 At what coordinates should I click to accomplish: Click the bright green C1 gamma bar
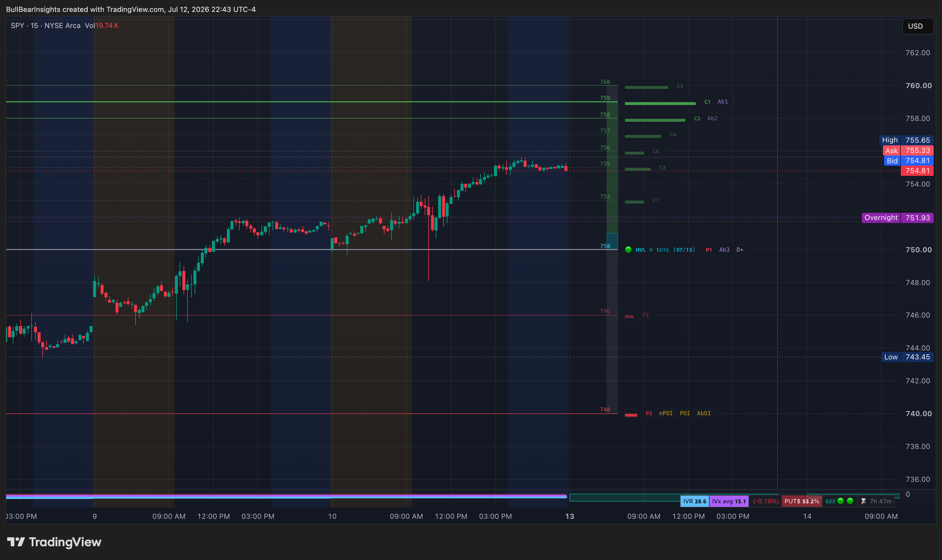tap(660, 103)
